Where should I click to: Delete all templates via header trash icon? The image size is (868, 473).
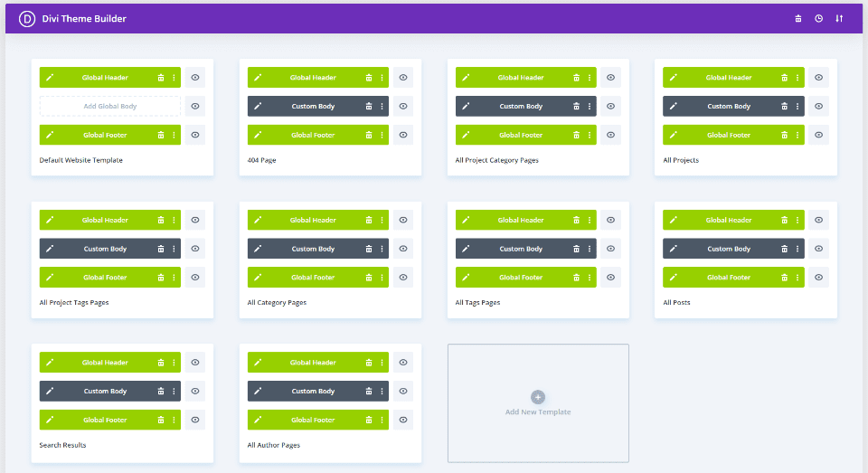point(798,19)
